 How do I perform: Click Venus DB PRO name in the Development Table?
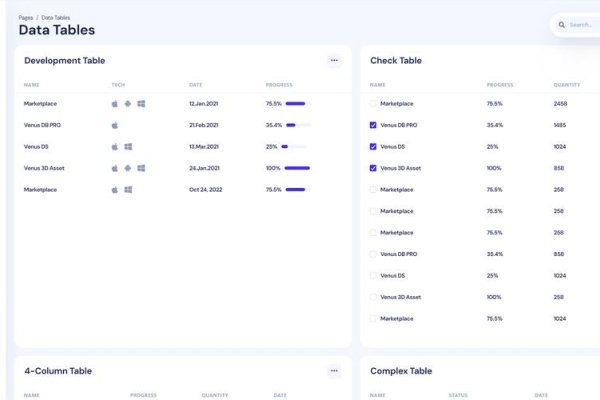43,125
